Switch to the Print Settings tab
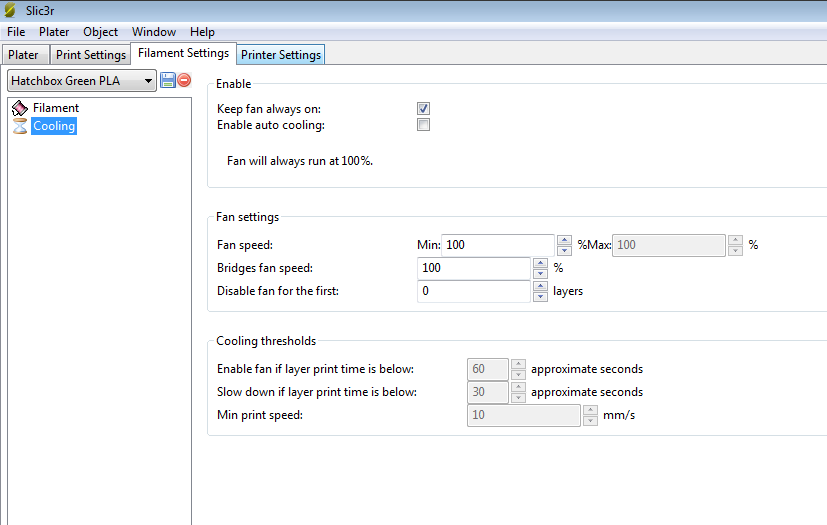This screenshot has height=525, width=827. 91,54
